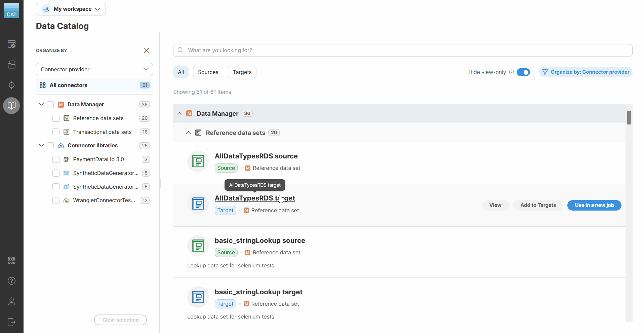Click AllDataTypesRDS target data set icon
Viewport: 644px width, 333px height.
pos(198,203)
